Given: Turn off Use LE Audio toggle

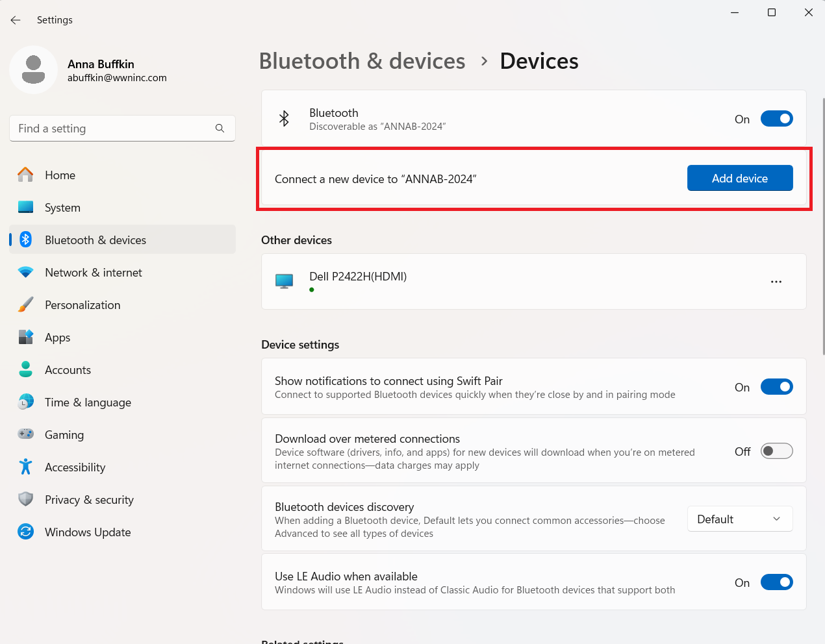Looking at the screenshot, I should [777, 582].
